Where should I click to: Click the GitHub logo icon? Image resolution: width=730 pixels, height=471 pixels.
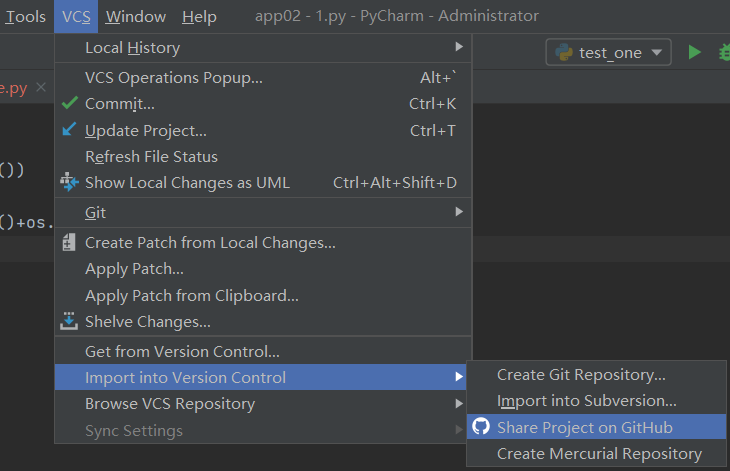click(x=481, y=427)
